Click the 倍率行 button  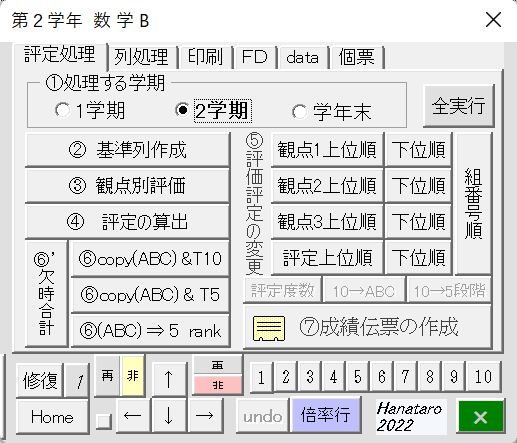[x=326, y=415]
